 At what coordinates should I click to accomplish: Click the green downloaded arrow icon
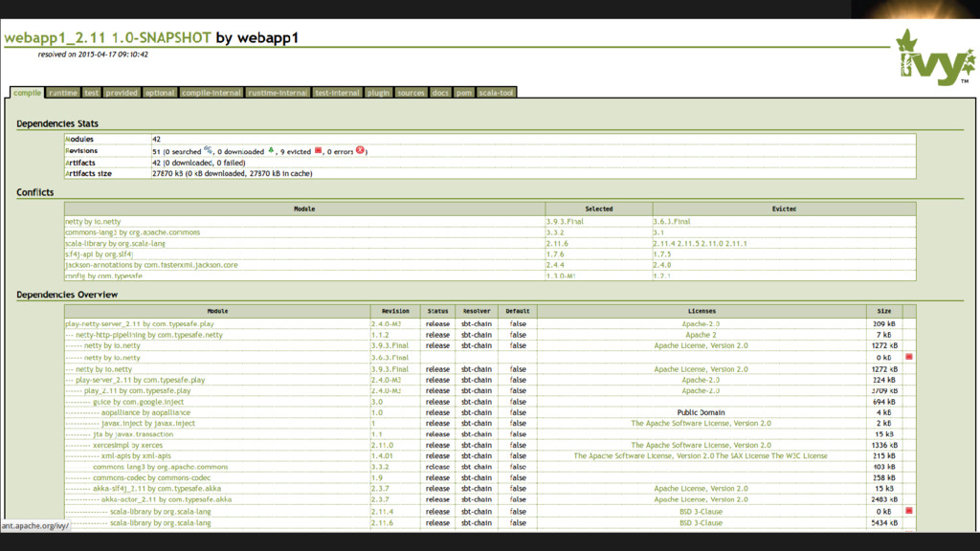pyautogui.click(x=271, y=150)
